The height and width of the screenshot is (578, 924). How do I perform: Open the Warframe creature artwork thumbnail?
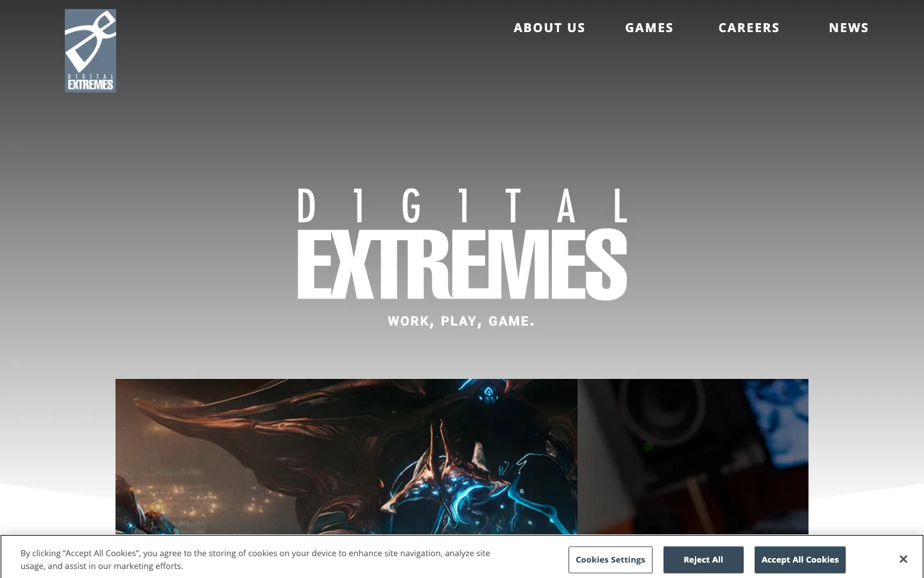[x=346, y=457]
